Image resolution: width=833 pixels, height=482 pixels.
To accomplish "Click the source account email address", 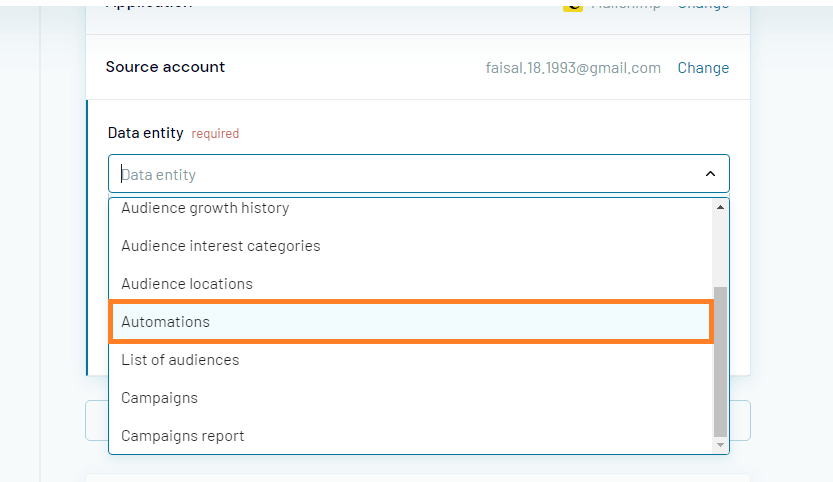I will (573, 68).
